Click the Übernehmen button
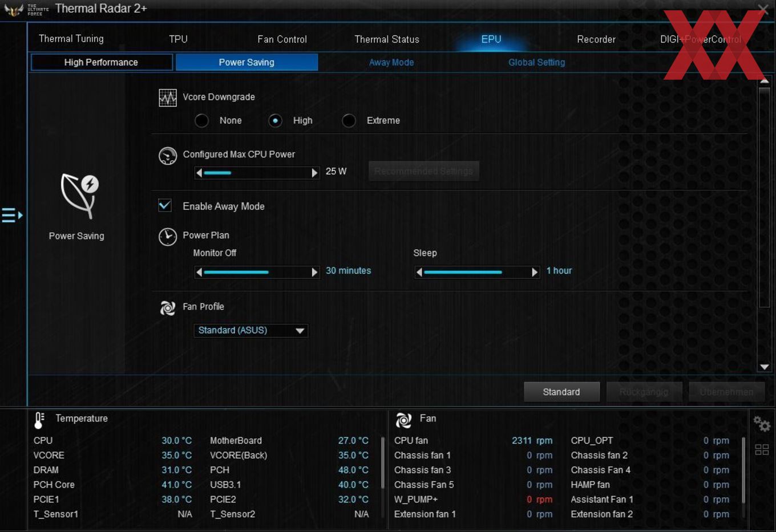 (726, 392)
